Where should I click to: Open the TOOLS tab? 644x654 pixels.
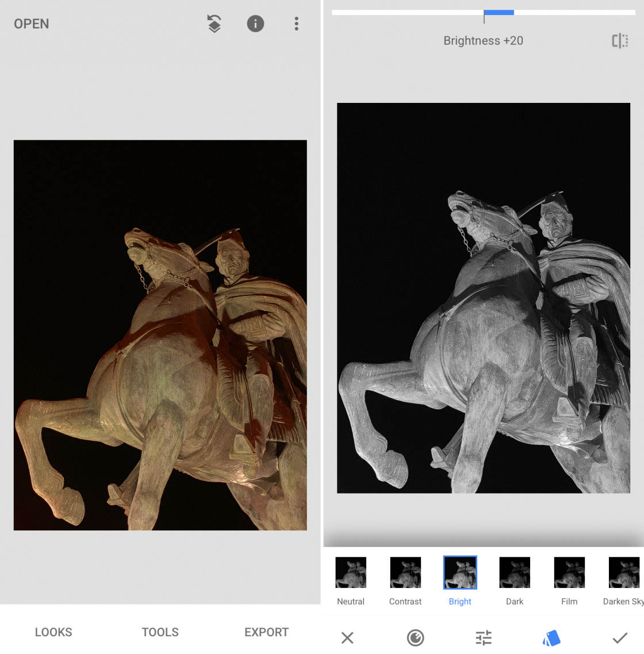160,632
